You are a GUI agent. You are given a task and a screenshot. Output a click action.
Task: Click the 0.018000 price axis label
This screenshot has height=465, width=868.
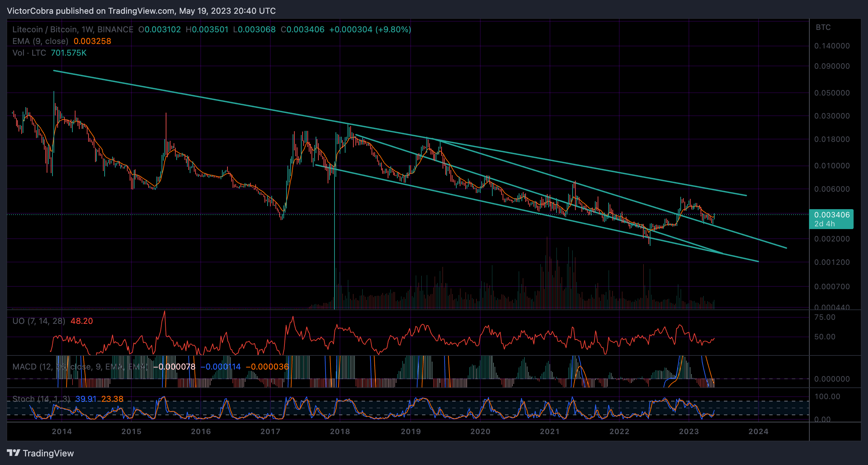[832, 139]
